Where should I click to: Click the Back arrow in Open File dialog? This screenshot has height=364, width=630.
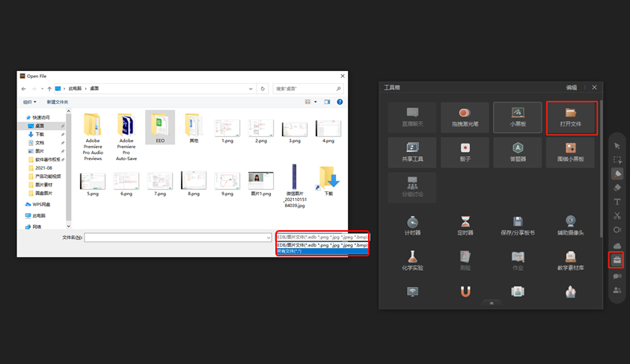(x=24, y=89)
